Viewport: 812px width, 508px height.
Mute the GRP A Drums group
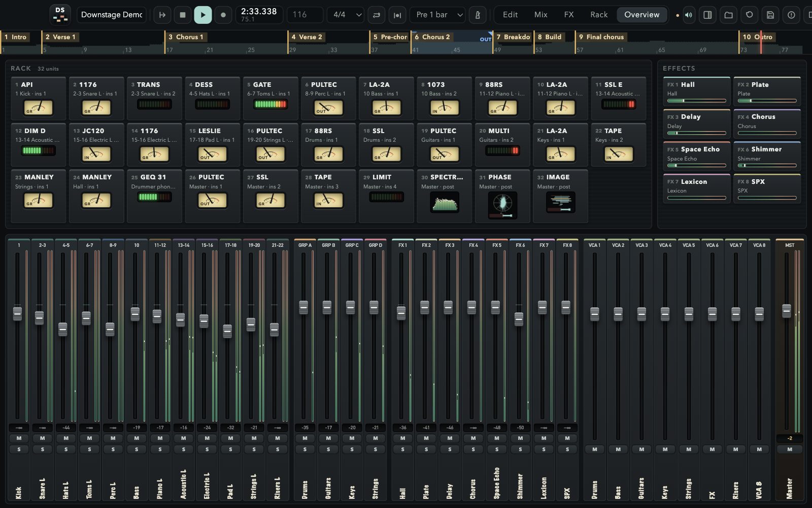[304, 438]
